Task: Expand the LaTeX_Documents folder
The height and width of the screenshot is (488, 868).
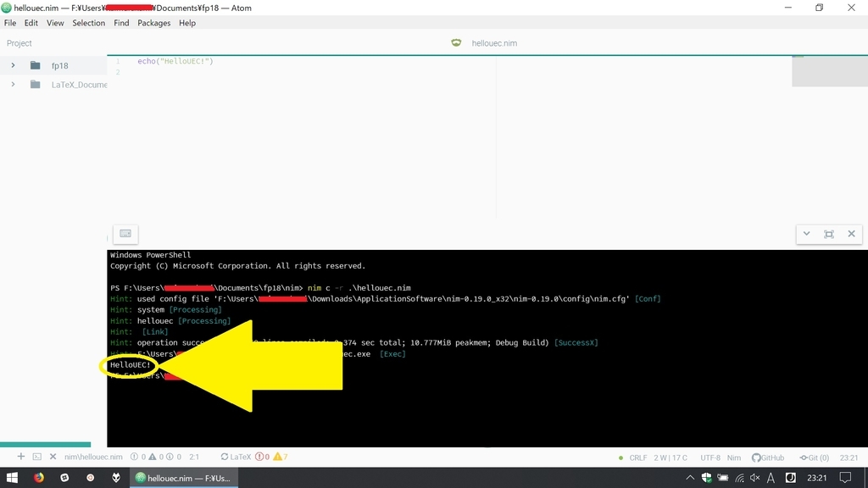Action: pyautogui.click(x=13, y=85)
